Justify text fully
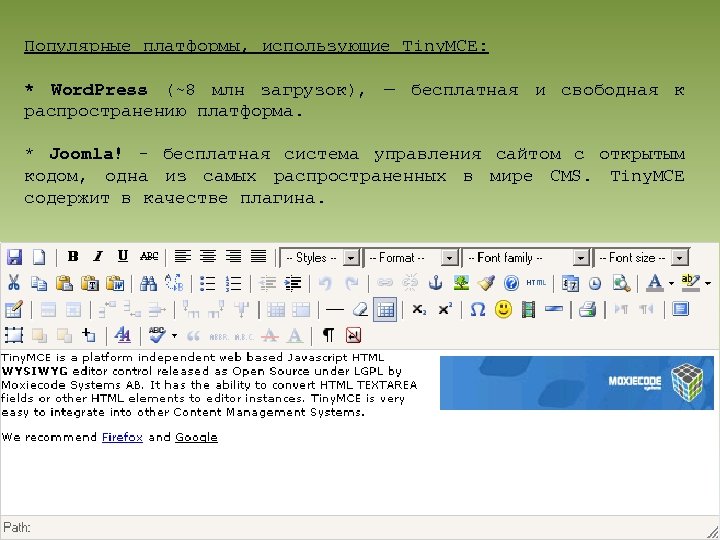The image size is (720, 540). click(x=259, y=256)
